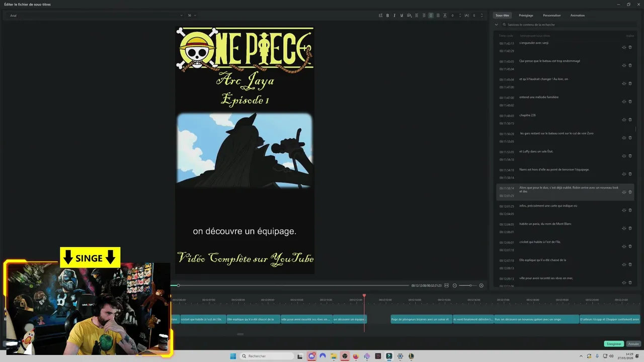Delete the 'et qu'il faudrait changer' subtitle
Viewport: 644px width, 362px height.
coord(630,83)
